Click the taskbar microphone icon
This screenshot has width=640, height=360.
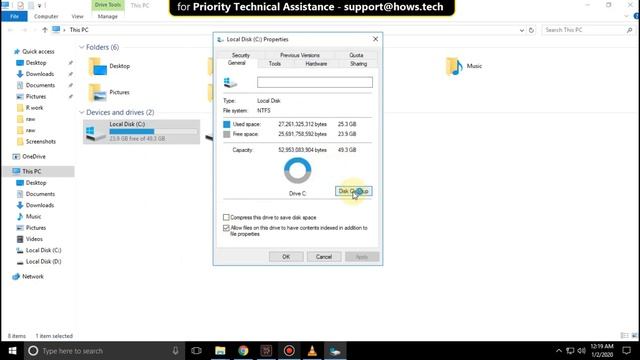point(175,351)
